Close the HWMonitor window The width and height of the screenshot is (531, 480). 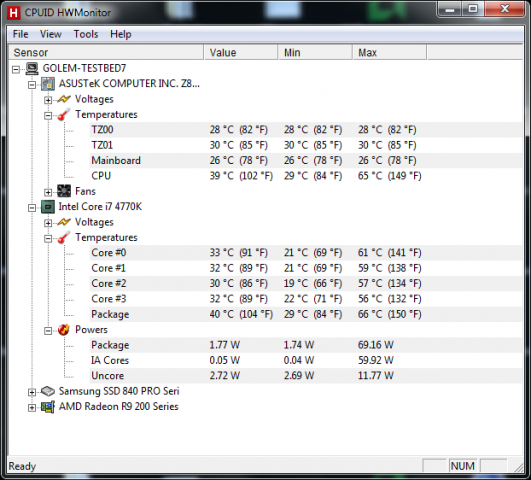click(504, 9)
